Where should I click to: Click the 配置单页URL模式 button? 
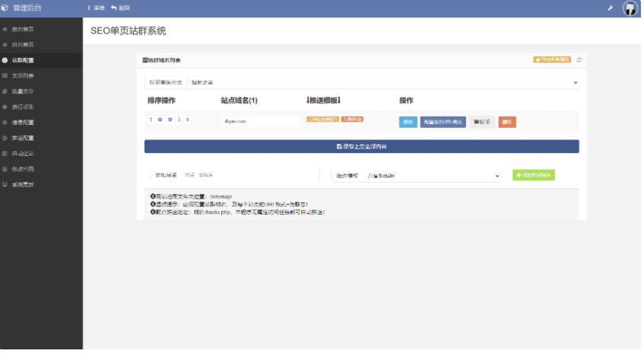pyautogui.click(x=443, y=122)
